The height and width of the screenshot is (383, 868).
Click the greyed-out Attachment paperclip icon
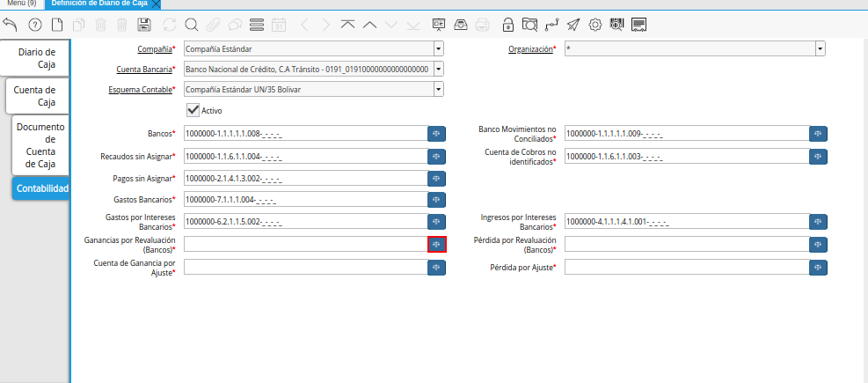point(213,25)
